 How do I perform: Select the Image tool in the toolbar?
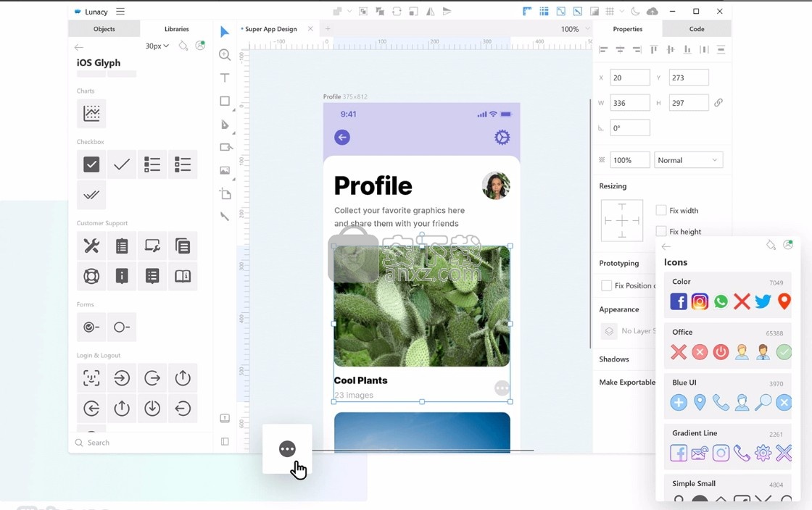click(x=225, y=171)
